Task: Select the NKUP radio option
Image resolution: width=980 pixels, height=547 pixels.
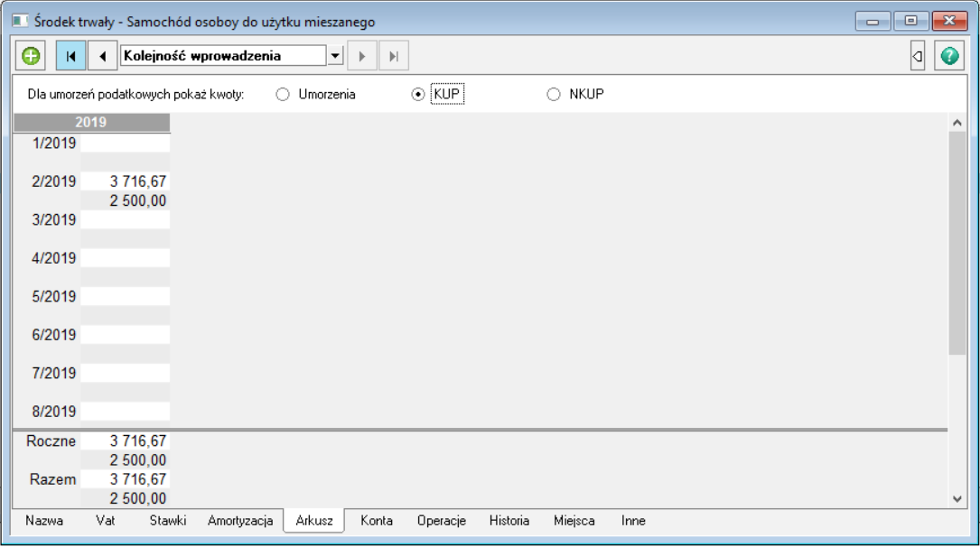Action: point(554,94)
